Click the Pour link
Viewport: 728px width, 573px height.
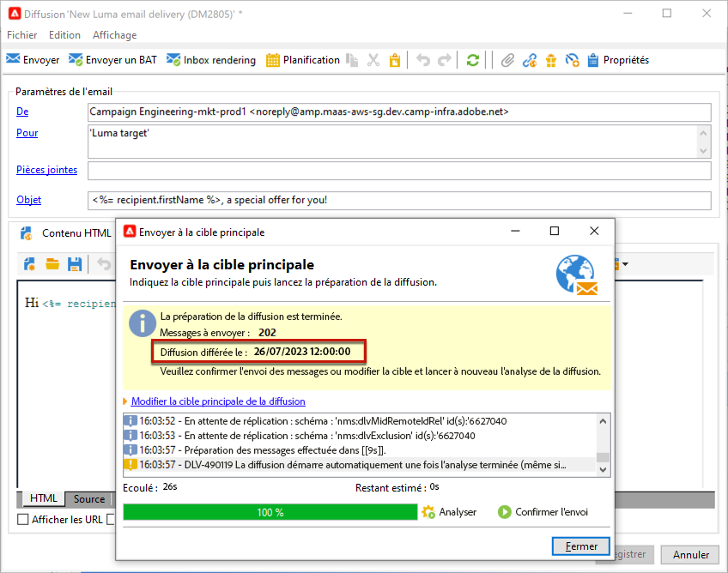click(x=27, y=133)
